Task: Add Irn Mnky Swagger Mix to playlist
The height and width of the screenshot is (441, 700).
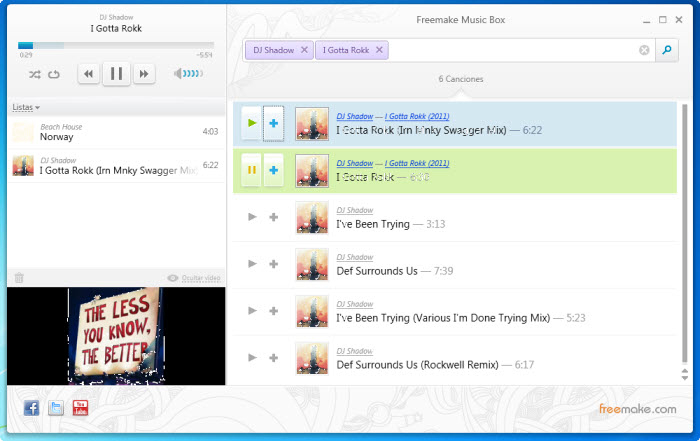Action: [x=273, y=123]
